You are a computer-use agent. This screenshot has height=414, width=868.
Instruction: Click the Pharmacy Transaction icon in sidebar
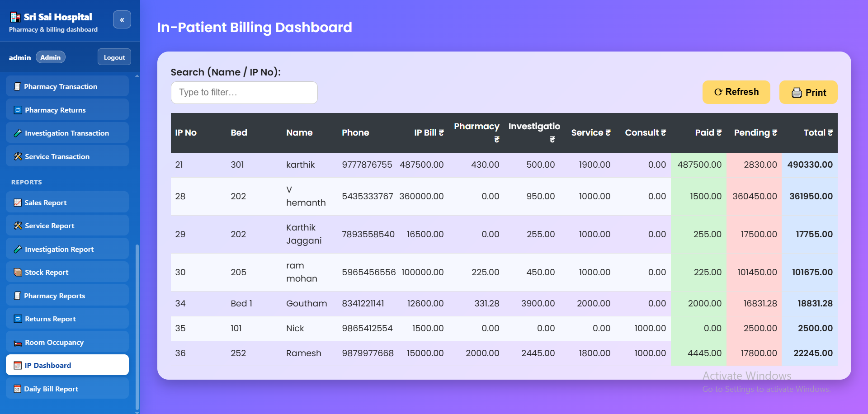point(17,86)
